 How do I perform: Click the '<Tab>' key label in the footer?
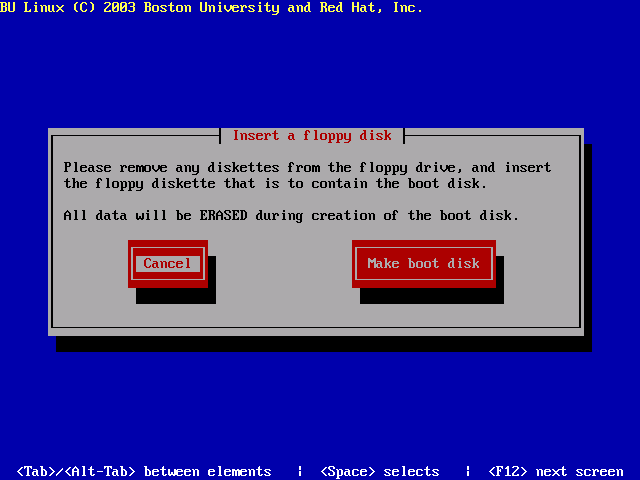[36, 472]
